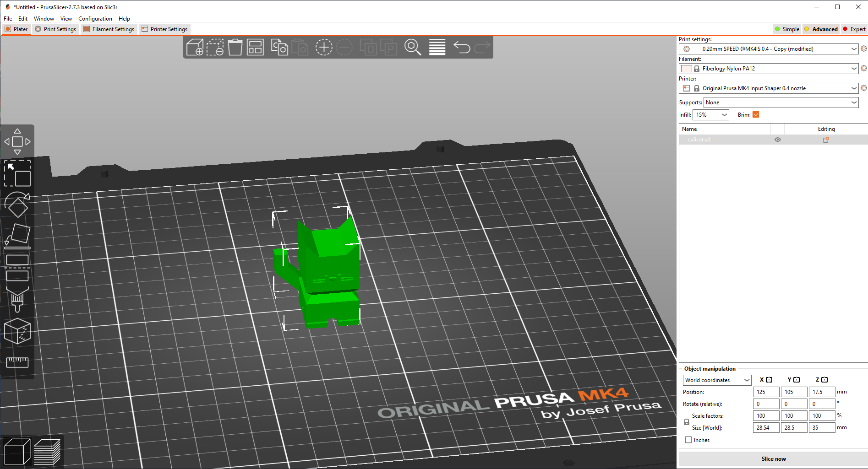Screen dimensions: 868x469
Task: Open the Supports dropdown
Action: (x=781, y=102)
